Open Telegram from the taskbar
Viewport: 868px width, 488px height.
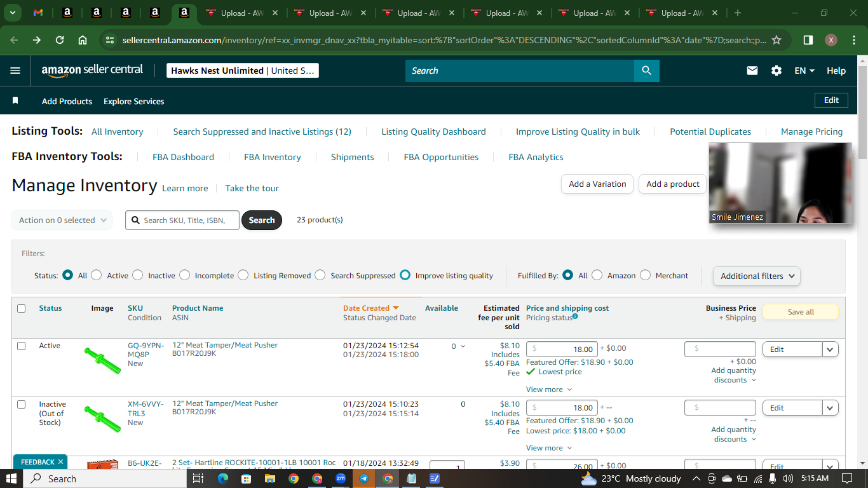point(364,478)
